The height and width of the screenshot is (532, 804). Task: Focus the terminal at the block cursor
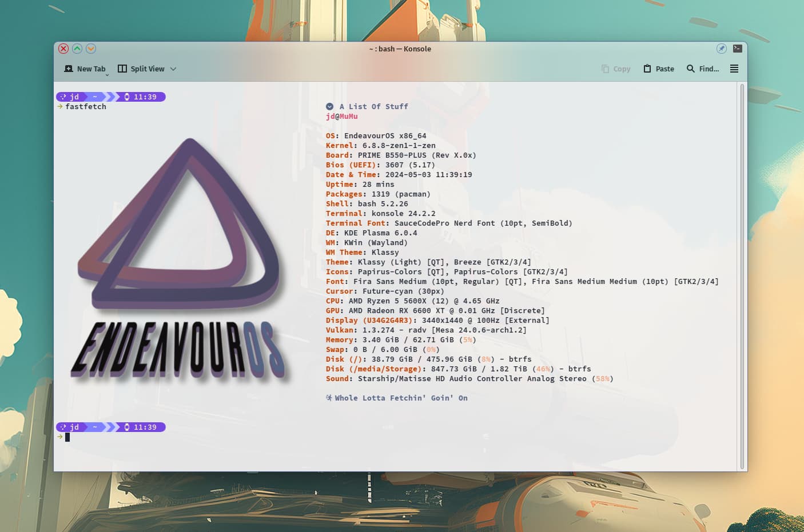point(67,437)
